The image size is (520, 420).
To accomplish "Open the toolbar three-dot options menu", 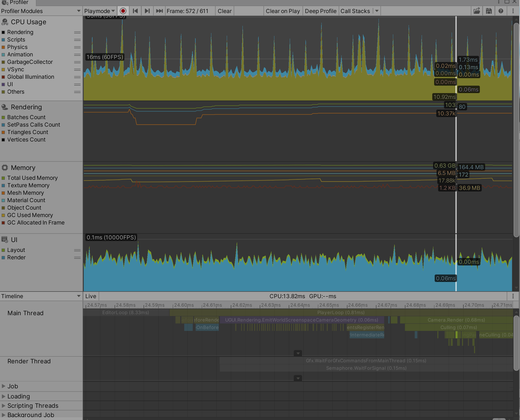I will click(x=513, y=11).
